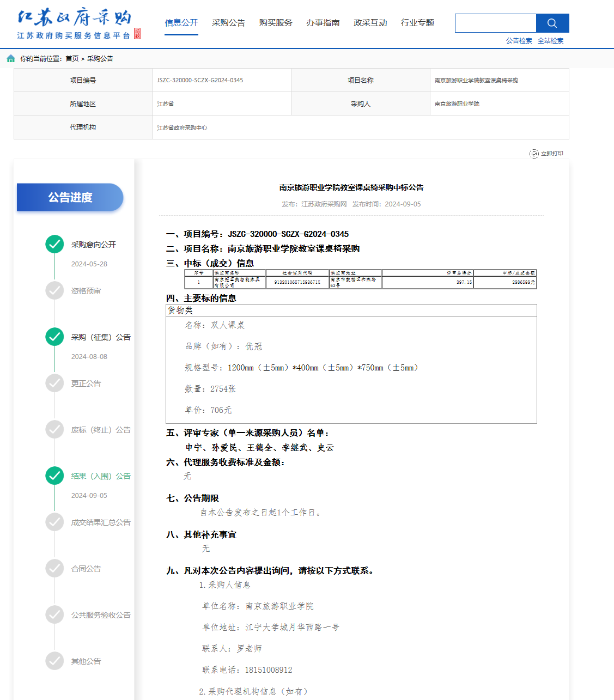Open 资格预审 progress step

coord(86,291)
